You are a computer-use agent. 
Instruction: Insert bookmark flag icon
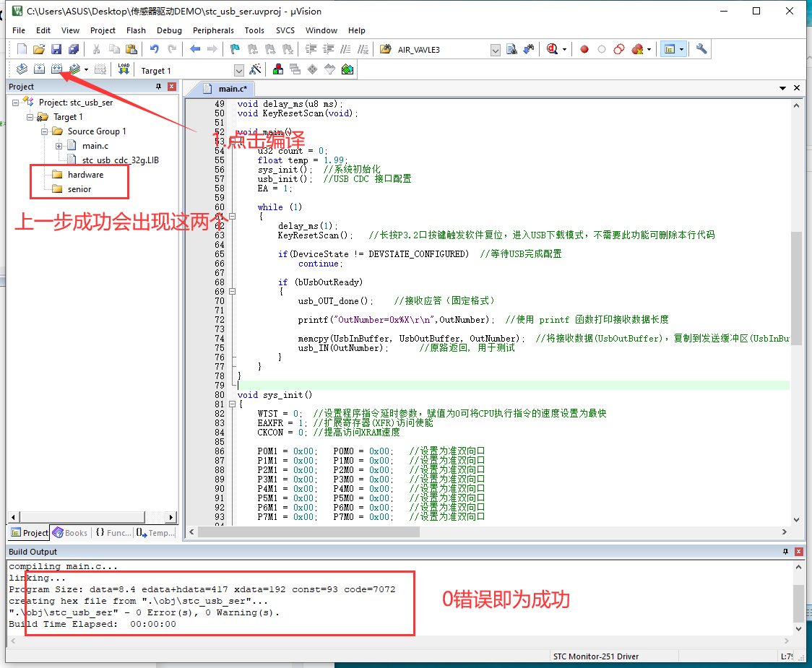point(235,49)
